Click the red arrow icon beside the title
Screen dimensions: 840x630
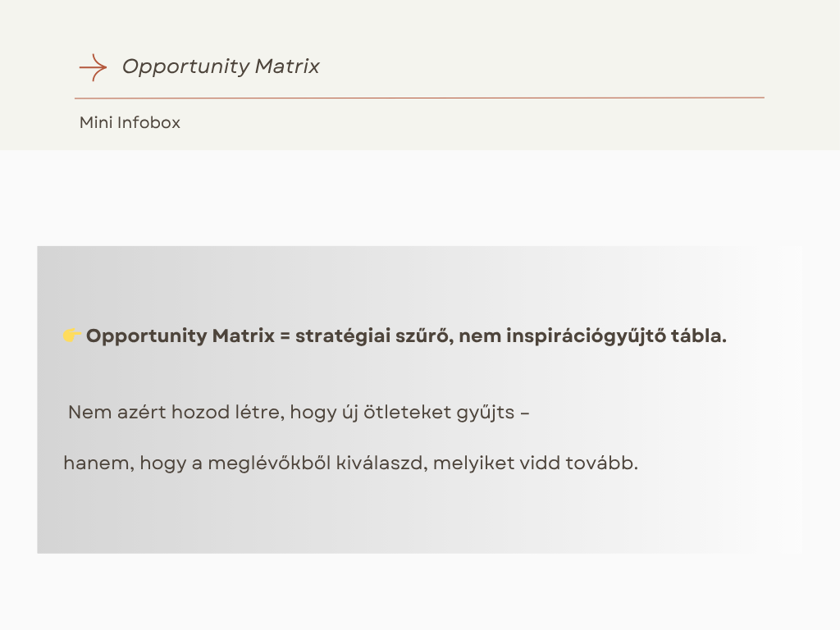tap(93, 67)
